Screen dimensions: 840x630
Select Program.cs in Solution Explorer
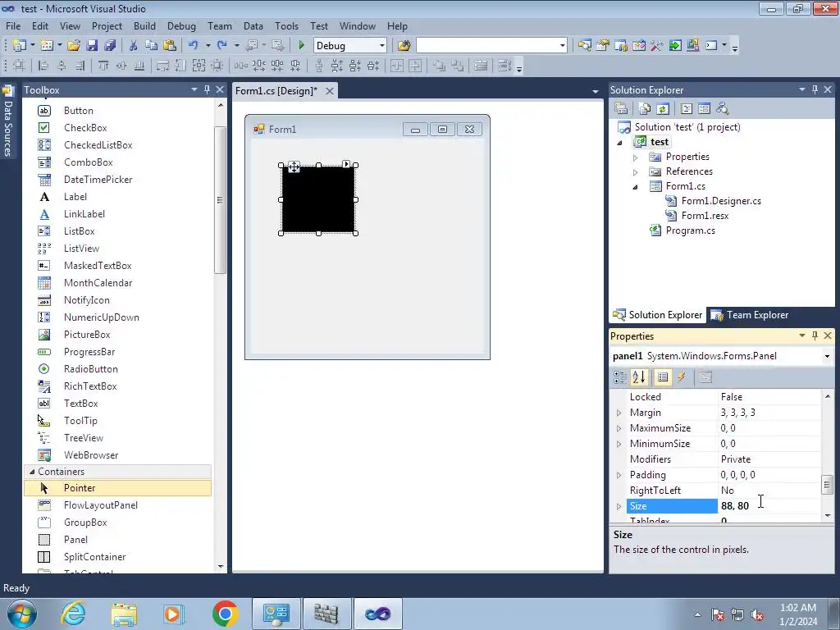coord(690,231)
